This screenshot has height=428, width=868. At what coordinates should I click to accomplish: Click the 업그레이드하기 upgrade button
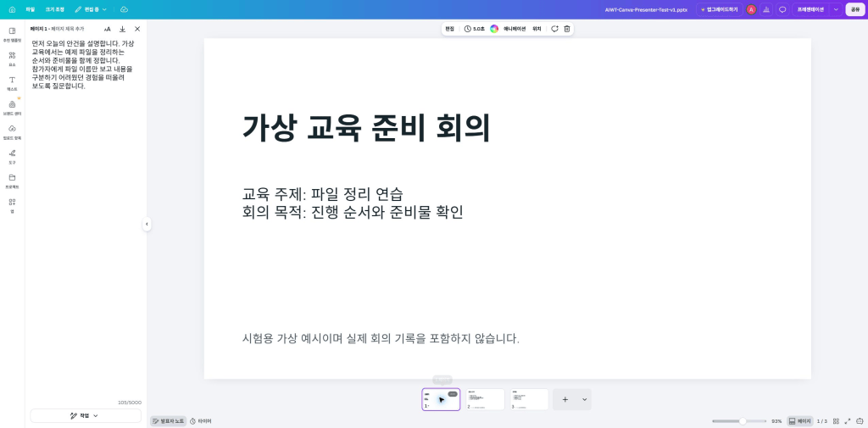coord(719,9)
